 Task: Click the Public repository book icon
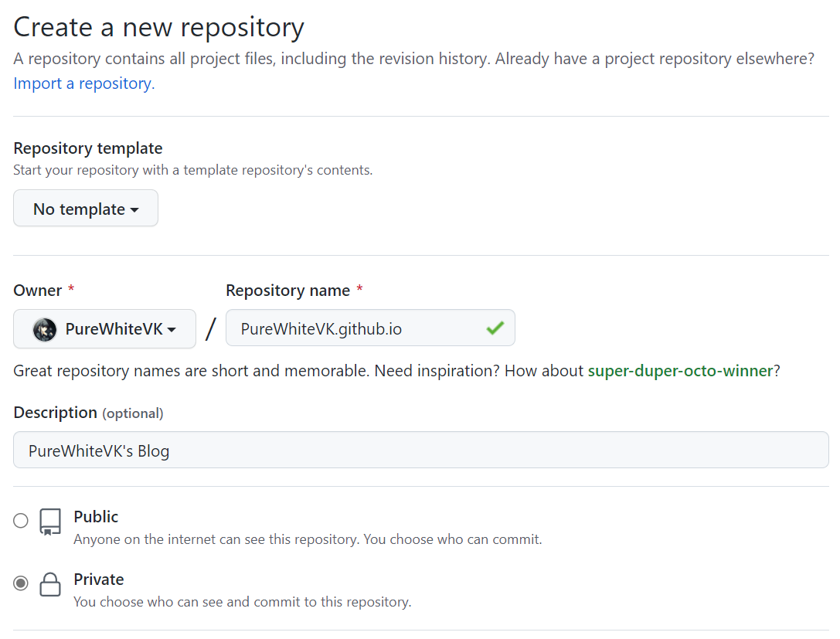point(50,522)
